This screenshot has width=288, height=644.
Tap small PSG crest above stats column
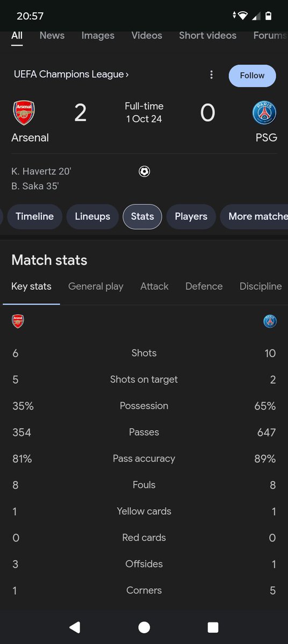pos(270,321)
